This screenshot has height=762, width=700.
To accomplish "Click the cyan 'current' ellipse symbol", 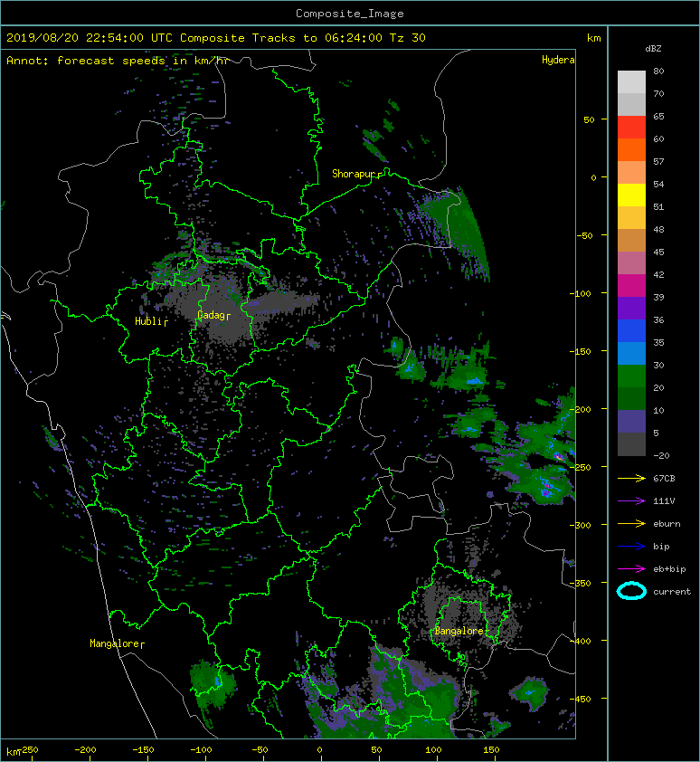I will [631, 591].
